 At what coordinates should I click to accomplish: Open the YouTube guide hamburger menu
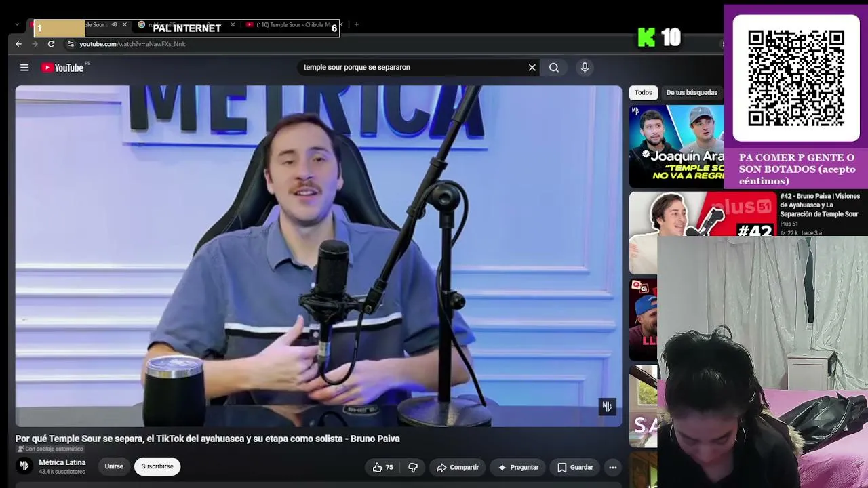click(24, 67)
